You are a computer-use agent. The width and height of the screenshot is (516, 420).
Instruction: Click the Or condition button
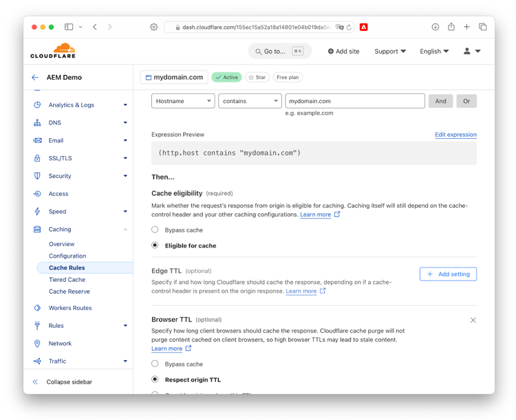coord(466,101)
